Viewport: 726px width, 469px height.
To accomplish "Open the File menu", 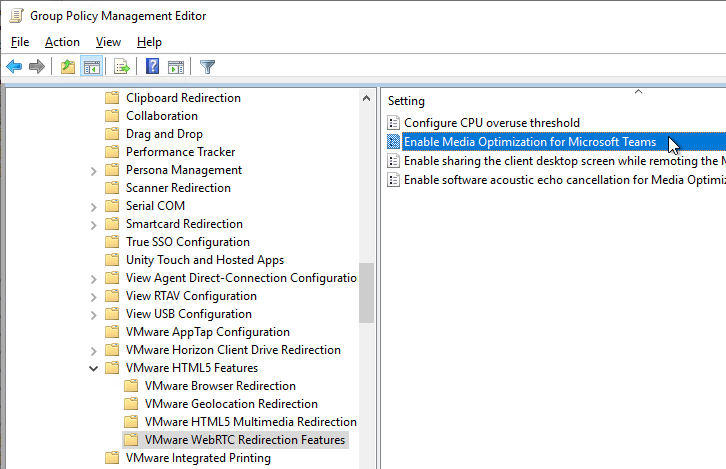I will [20, 42].
